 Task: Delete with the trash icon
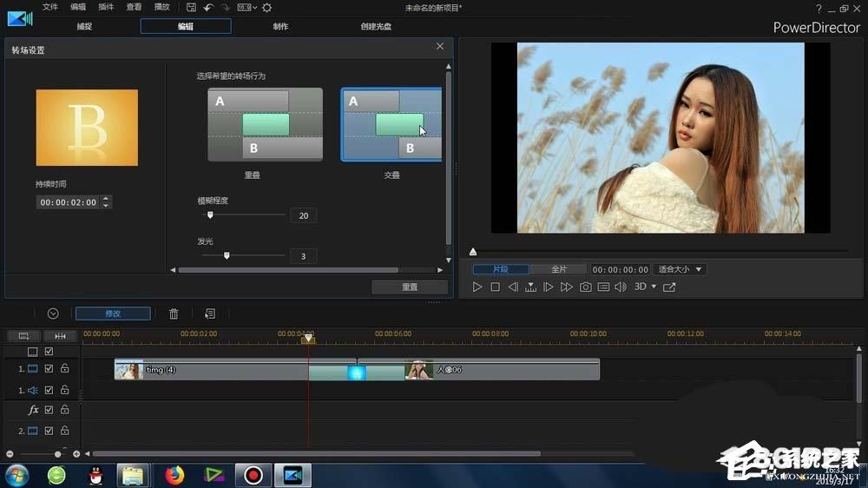pyautogui.click(x=174, y=313)
